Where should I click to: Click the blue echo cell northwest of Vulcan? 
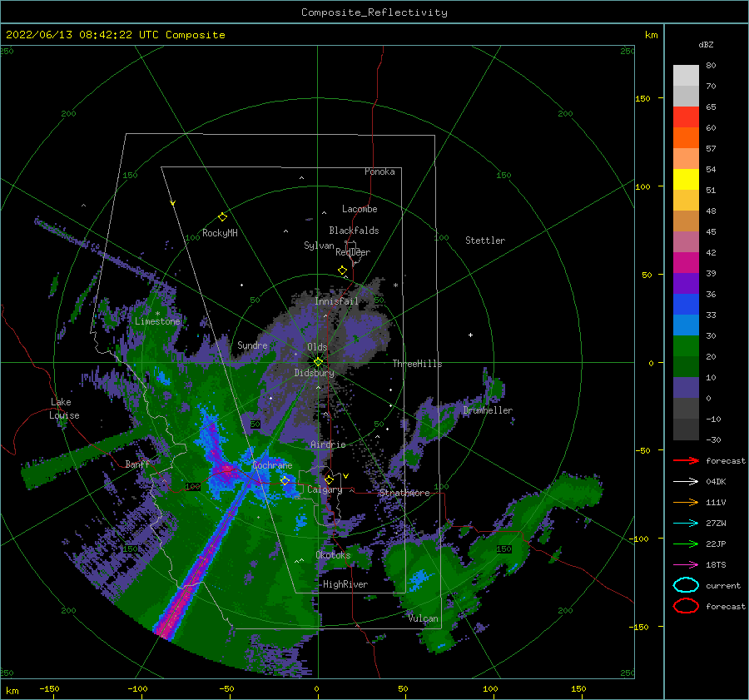pos(419,578)
